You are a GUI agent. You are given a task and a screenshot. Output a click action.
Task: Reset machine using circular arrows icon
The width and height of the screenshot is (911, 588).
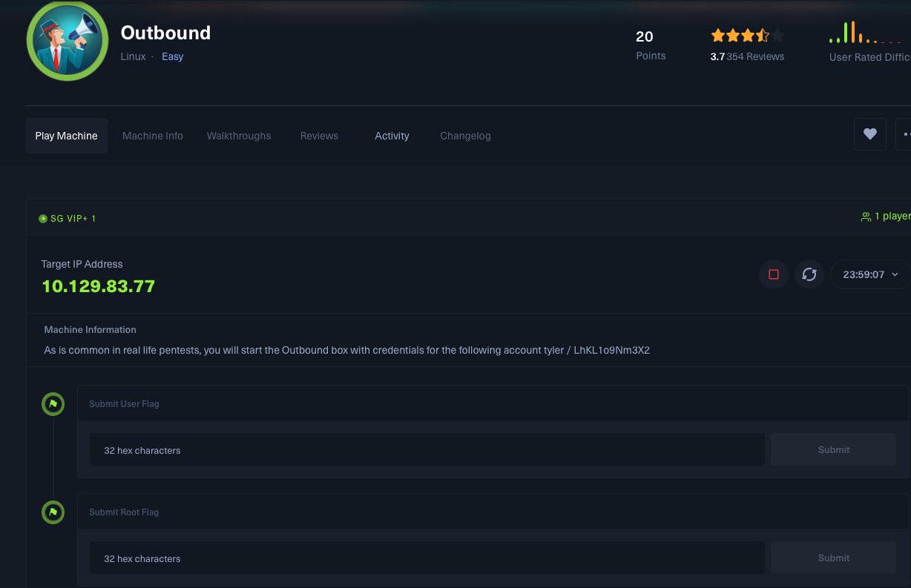click(x=809, y=274)
